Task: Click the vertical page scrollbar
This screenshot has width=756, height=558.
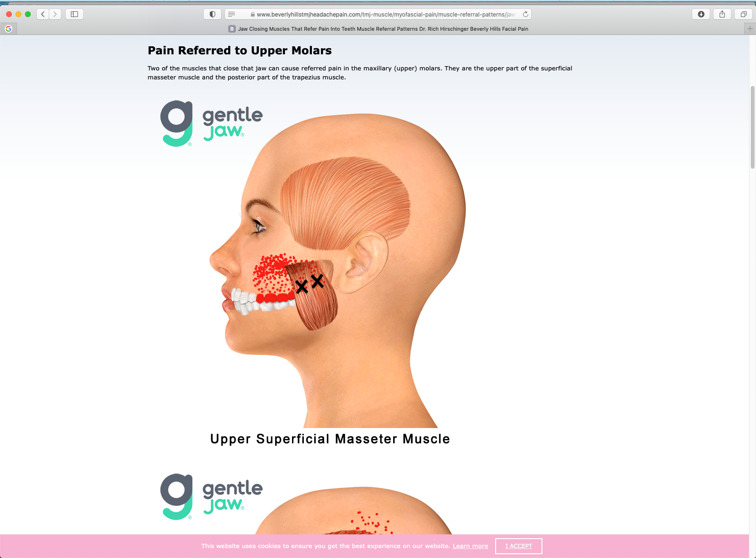Action: 753,127
